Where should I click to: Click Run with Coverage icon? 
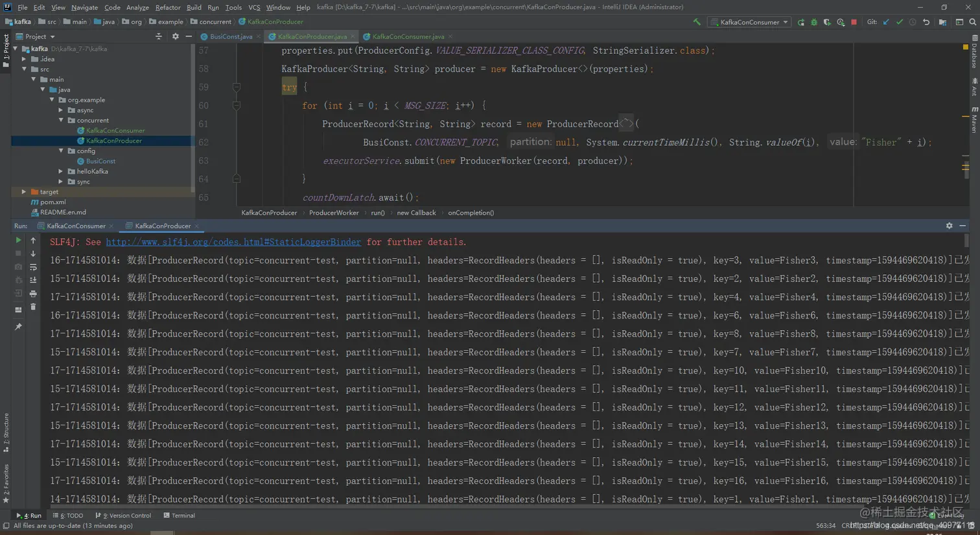point(827,22)
